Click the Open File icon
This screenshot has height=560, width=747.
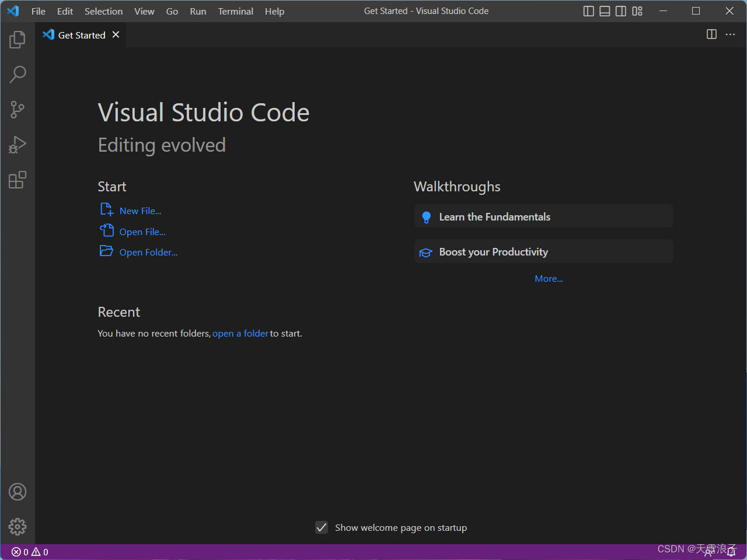(107, 230)
